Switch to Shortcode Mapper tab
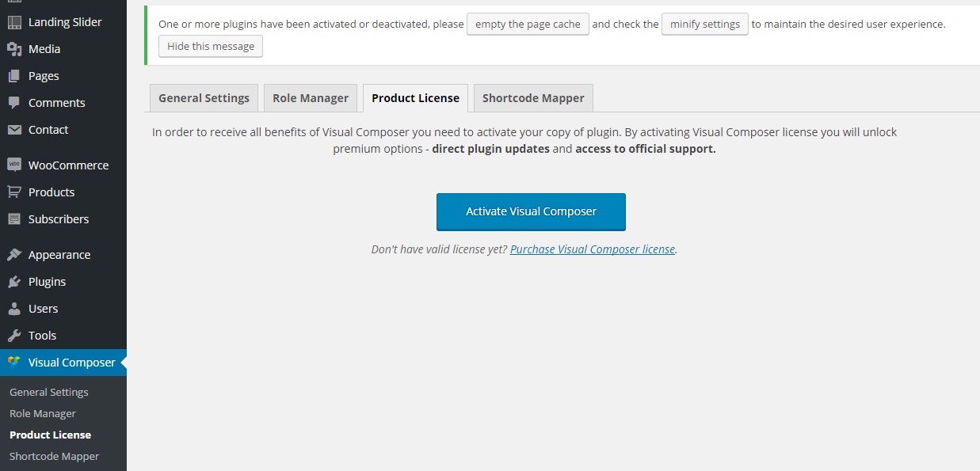 tap(533, 98)
